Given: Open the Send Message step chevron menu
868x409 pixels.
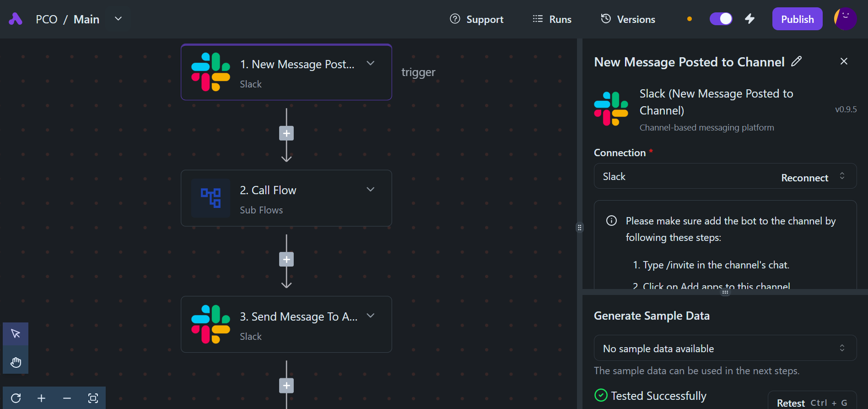Looking at the screenshot, I should [x=371, y=316].
